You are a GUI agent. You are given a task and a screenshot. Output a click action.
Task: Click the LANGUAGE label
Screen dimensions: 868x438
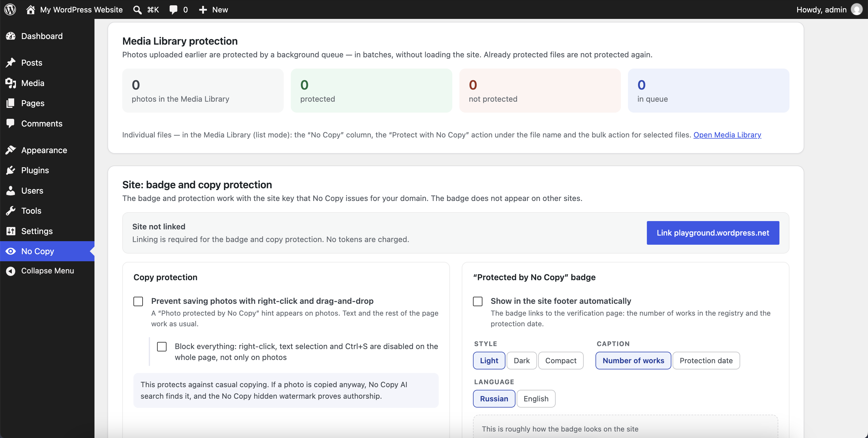[494, 382]
